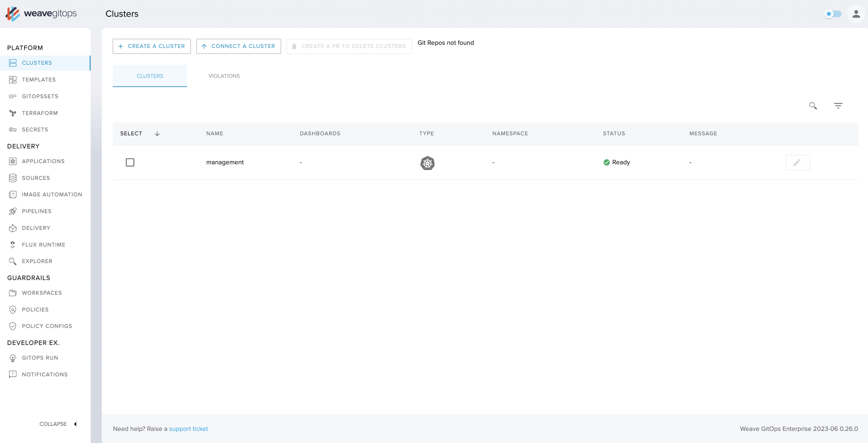Sort the table by Status column
The width and height of the screenshot is (868, 443).
coord(614,133)
